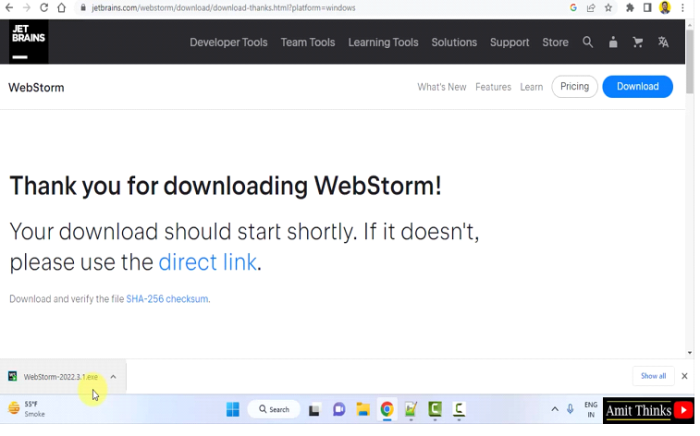The width and height of the screenshot is (700, 436).
Task: Open the What's New page
Action: (x=442, y=87)
